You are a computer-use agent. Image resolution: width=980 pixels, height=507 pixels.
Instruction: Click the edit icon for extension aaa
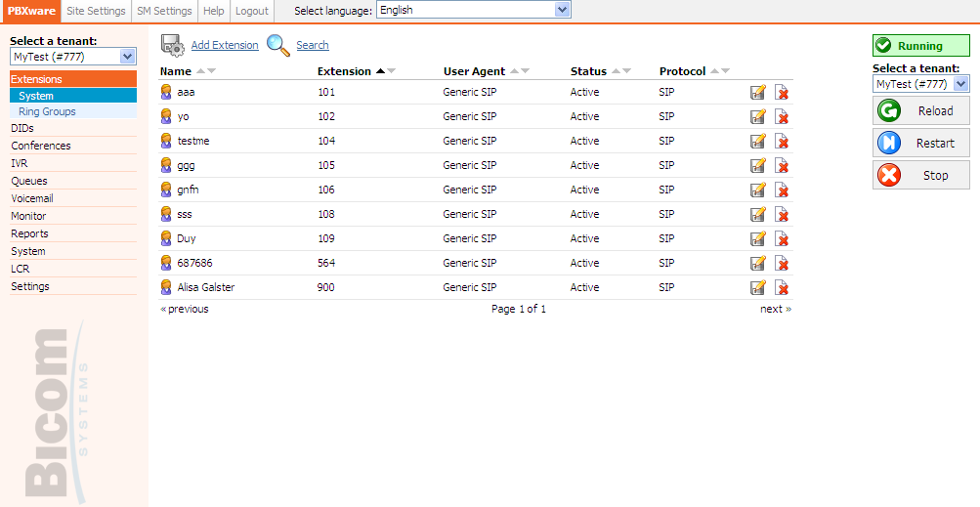pyautogui.click(x=757, y=93)
